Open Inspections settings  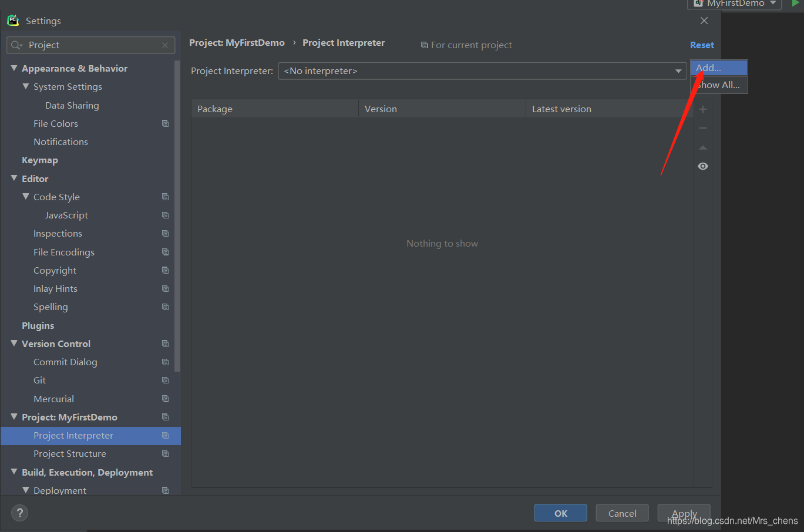pos(58,233)
